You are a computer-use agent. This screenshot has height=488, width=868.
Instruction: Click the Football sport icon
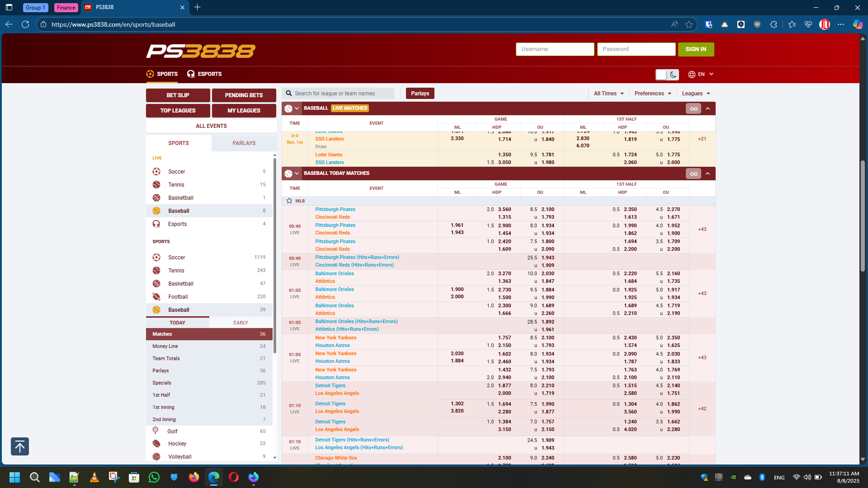(x=156, y=297)
